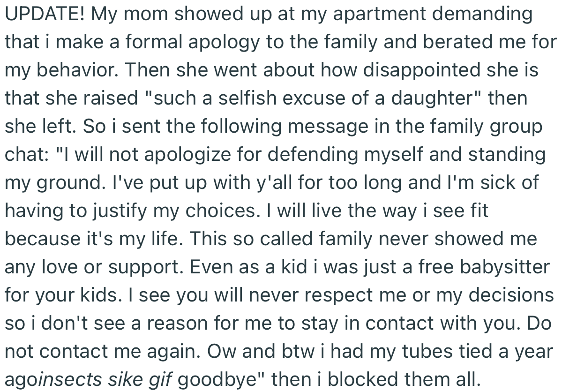Click the word "disappointed"
Screen dimensions: 562x392
[421, 70]
